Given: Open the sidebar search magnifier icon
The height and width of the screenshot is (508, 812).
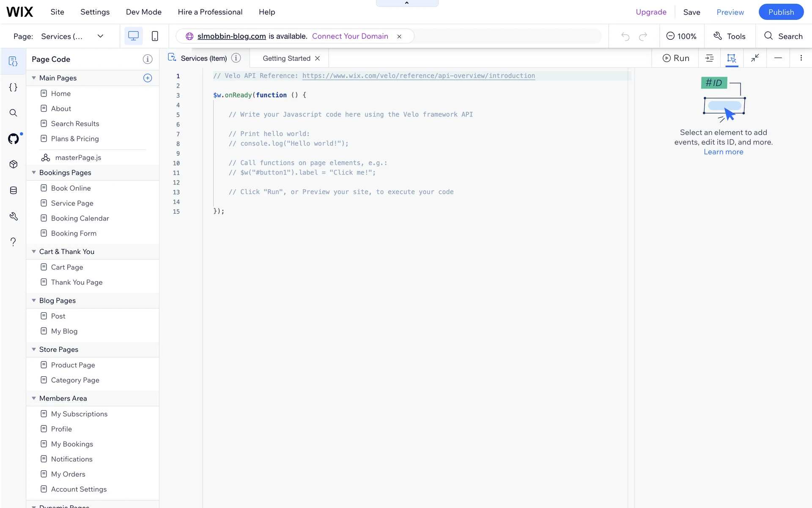Looking at the screenshot, I should click(13, 113).
